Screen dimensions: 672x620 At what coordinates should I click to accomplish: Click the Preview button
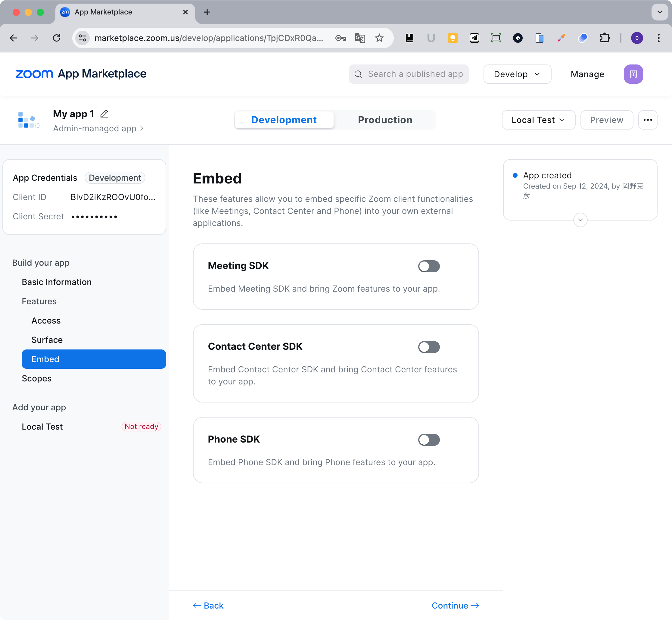coord(606,120)
